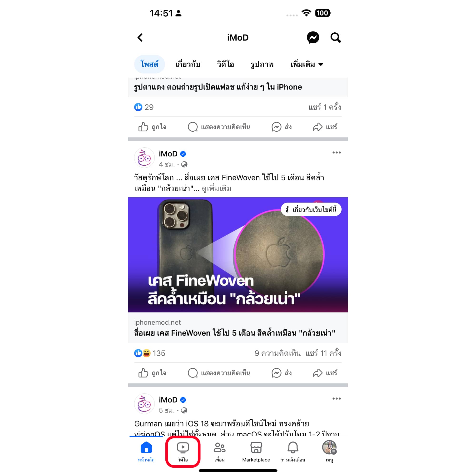Toggle ถูกใจ on the red-eye photo post
Screen dimensions: 476x476
[x=152, y=127]
